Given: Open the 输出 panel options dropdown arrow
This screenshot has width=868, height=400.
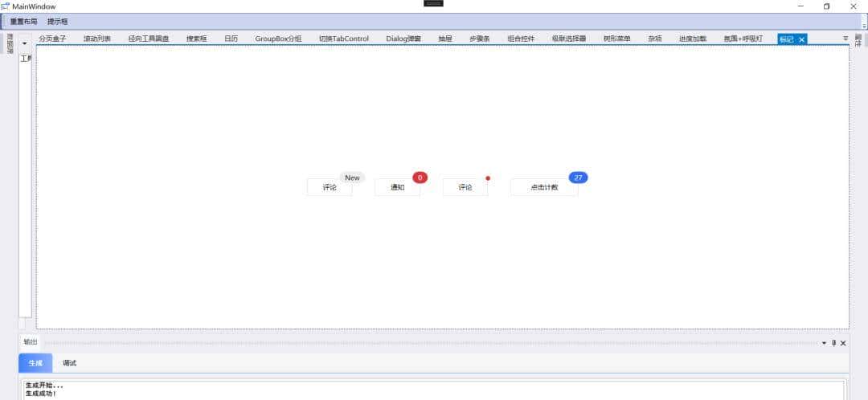Looking at the screenshot, I should click(x=824, y=343).
